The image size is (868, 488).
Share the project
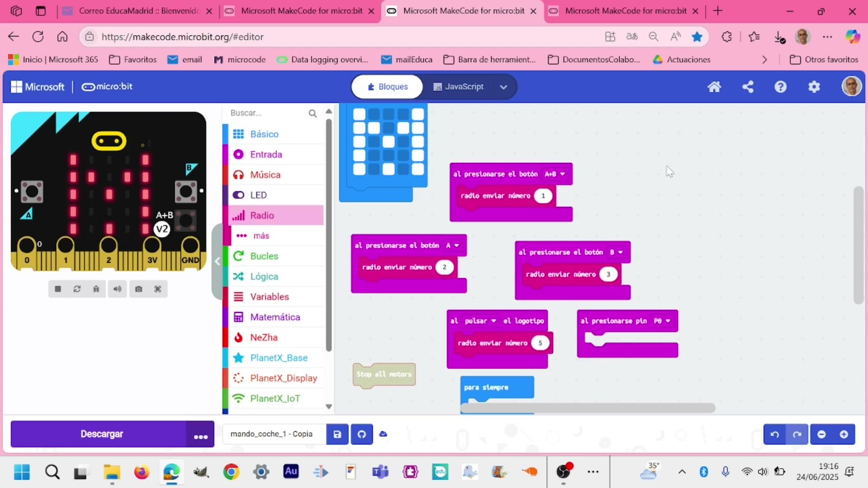pos(748,87)
